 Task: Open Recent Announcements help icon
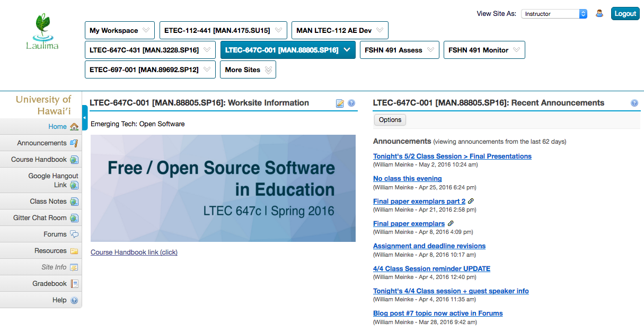pyautogui.click(x=634, y=103)
